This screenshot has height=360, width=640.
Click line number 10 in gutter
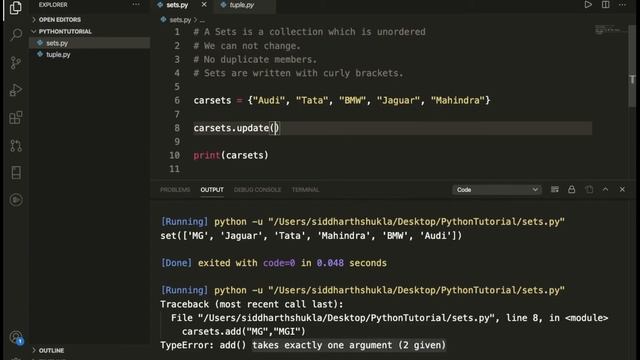click(174, 156)
